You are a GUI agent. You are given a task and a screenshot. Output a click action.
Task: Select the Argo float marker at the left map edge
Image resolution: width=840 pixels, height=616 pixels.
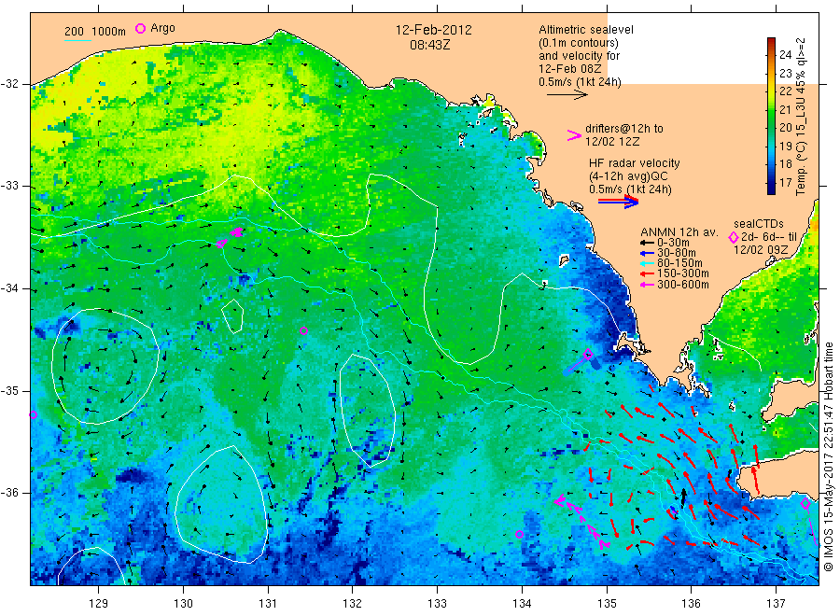[34, 414]
